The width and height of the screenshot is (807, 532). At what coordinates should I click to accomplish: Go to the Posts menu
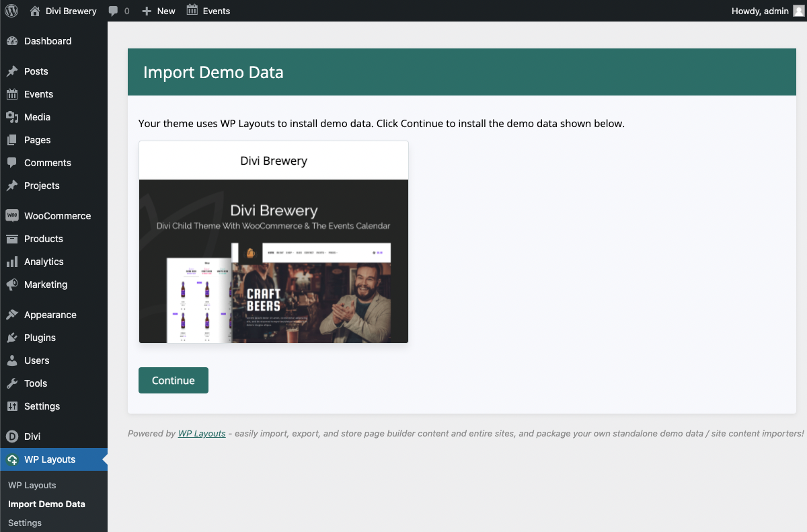pyautogui.click(x=54, y=71)
